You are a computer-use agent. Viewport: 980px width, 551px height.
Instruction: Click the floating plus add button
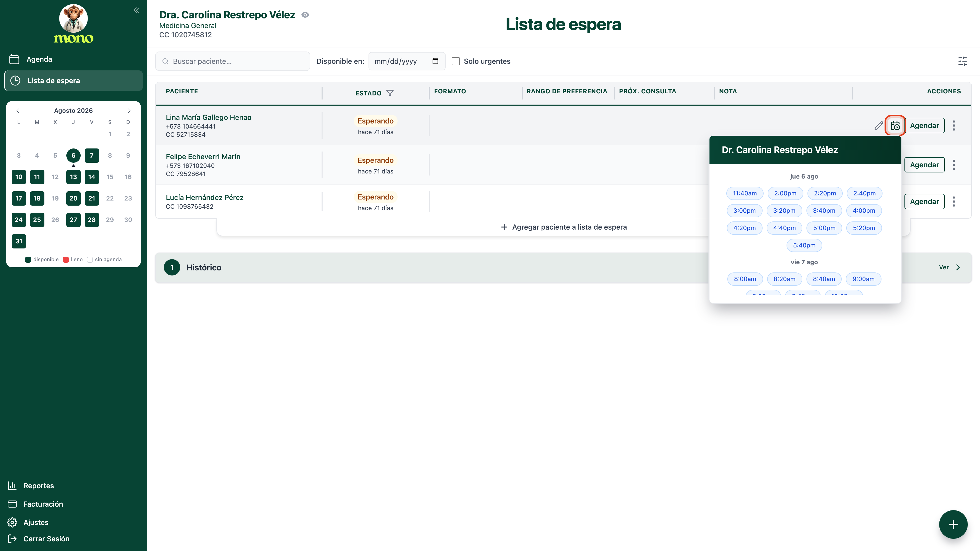pyautogui.click(x=953, y=524)
